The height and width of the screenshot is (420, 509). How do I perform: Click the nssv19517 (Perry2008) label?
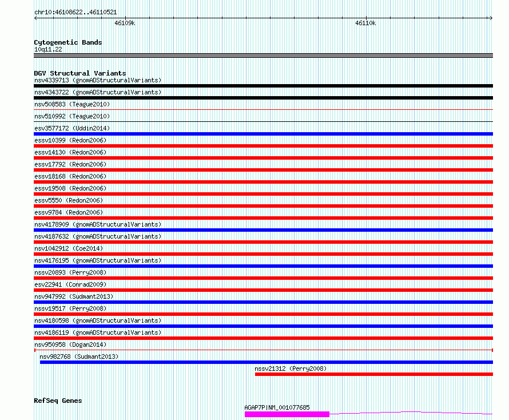[70, 308]
